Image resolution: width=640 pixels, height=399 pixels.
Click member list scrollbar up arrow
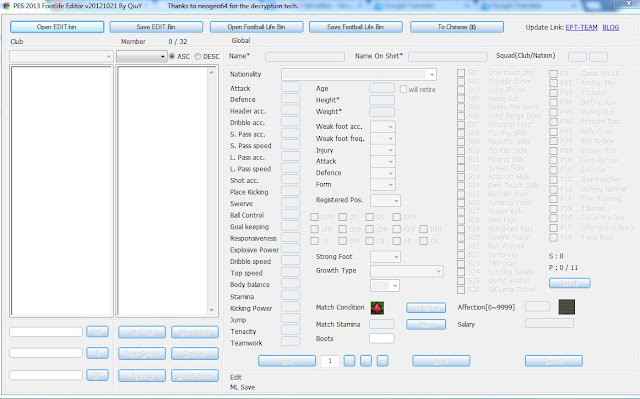pyautogui.click(x=211, y=72)
